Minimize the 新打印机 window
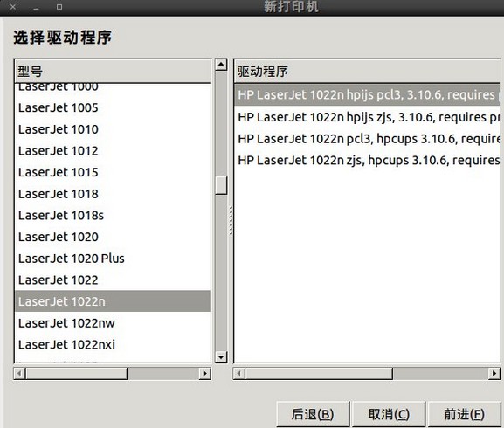 point(36,8)
